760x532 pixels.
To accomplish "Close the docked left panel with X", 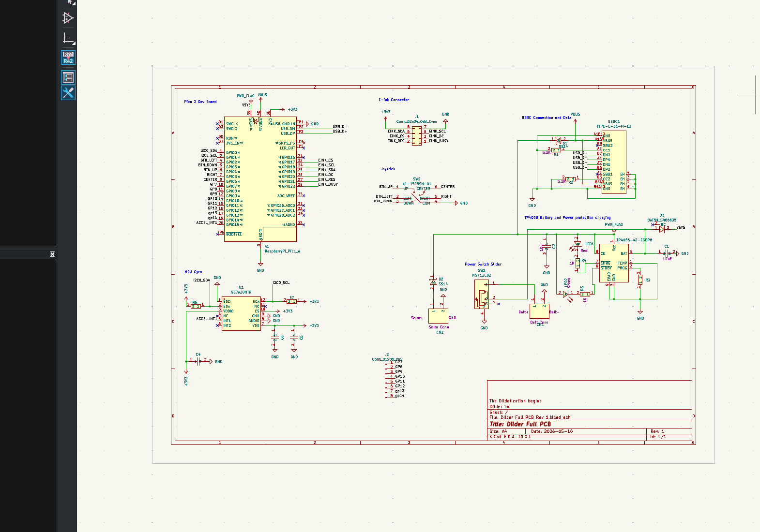I will [52, 254].
